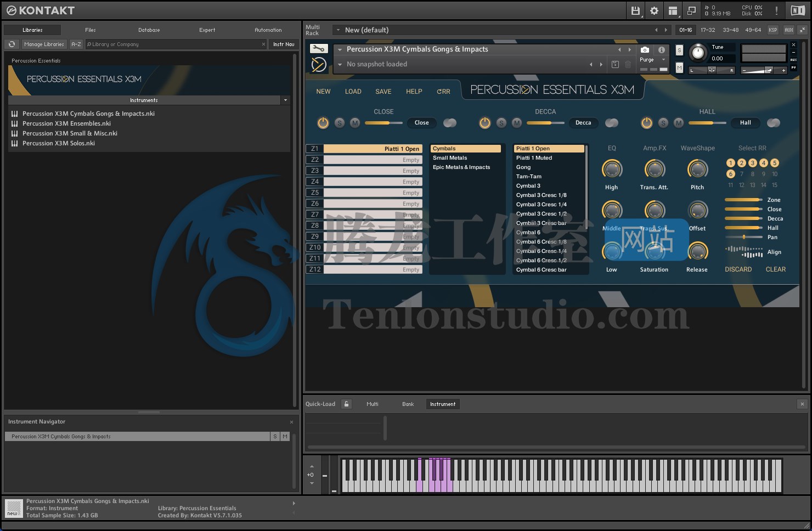812x531 pixels.
Task: Click CLEAR in the instrument panel
Action: tap(776, 269)
